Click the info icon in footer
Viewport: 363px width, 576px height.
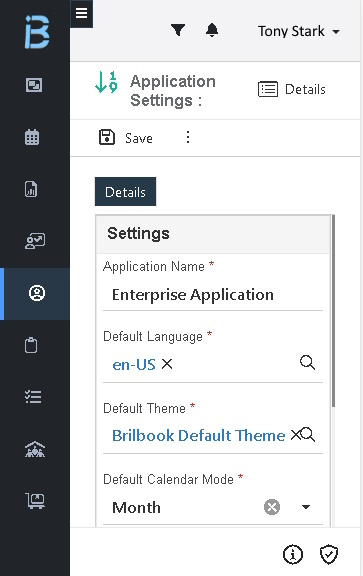point(293,554)
